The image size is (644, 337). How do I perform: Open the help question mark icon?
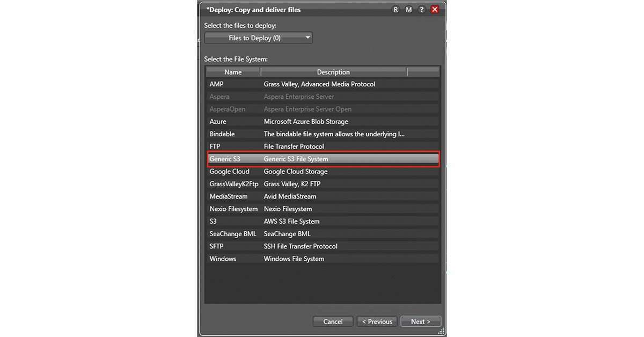point(422,10)
